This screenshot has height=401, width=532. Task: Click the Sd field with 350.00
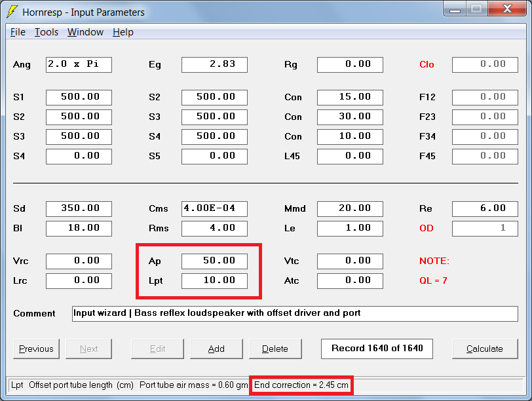tap(79, 208)
